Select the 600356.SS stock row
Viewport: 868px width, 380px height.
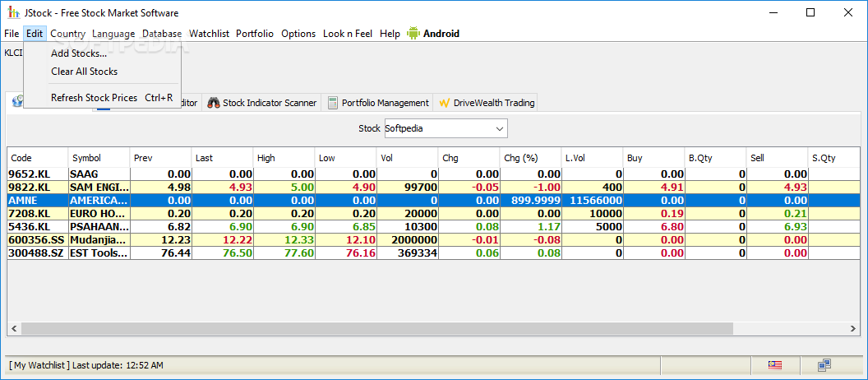click(433, 240)
